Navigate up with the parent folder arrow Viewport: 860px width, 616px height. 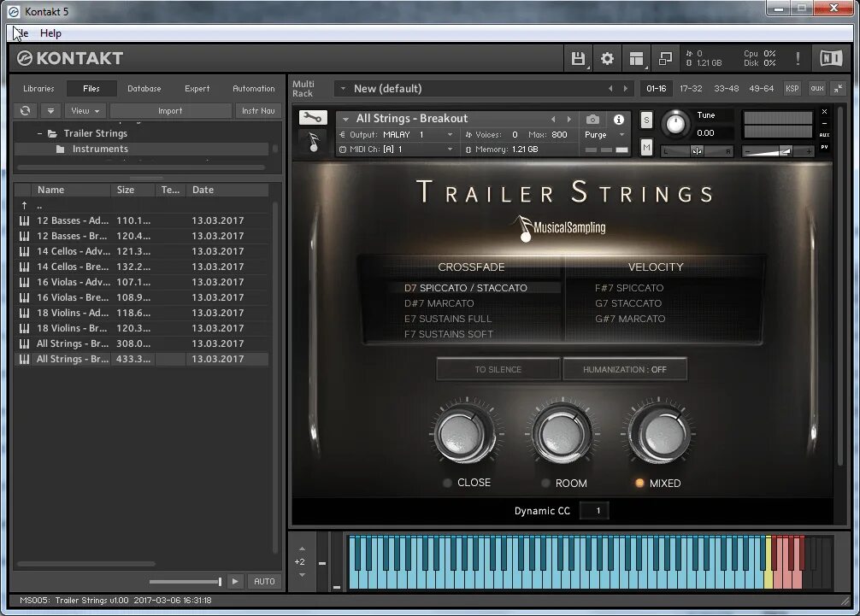[x=24, y=205]
